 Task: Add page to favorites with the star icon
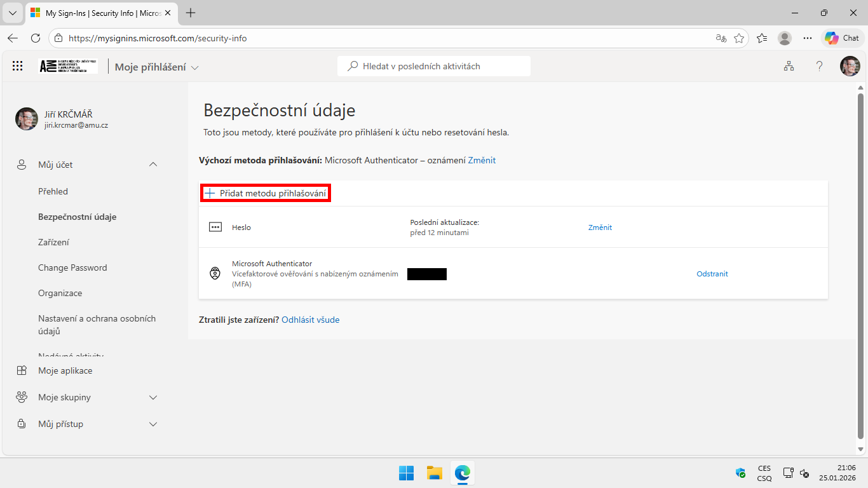click(739, 37)
